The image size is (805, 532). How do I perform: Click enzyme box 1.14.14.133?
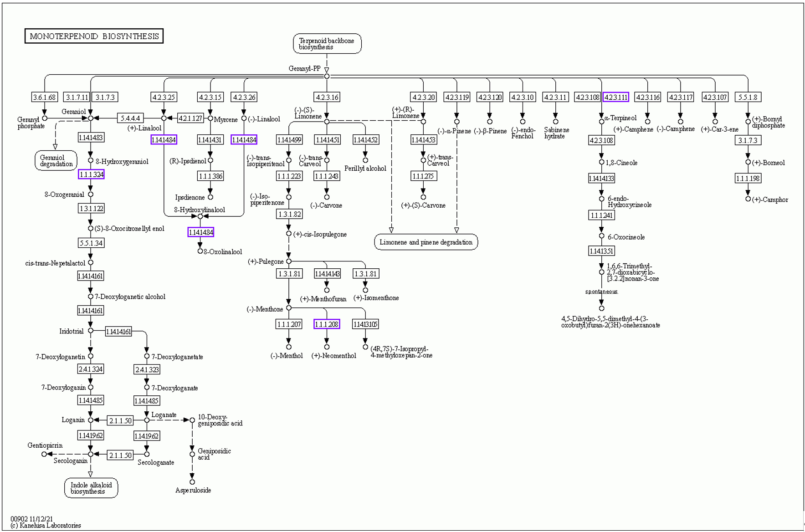(601, 178)
